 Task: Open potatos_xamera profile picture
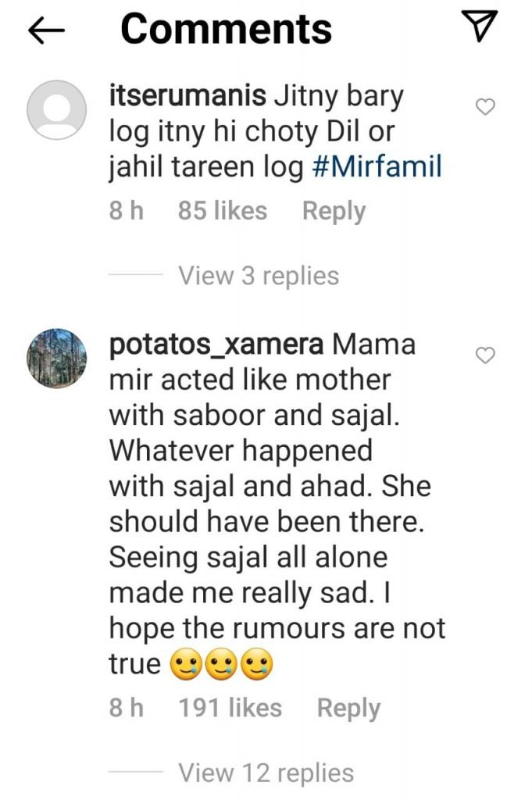coord(56,358)
